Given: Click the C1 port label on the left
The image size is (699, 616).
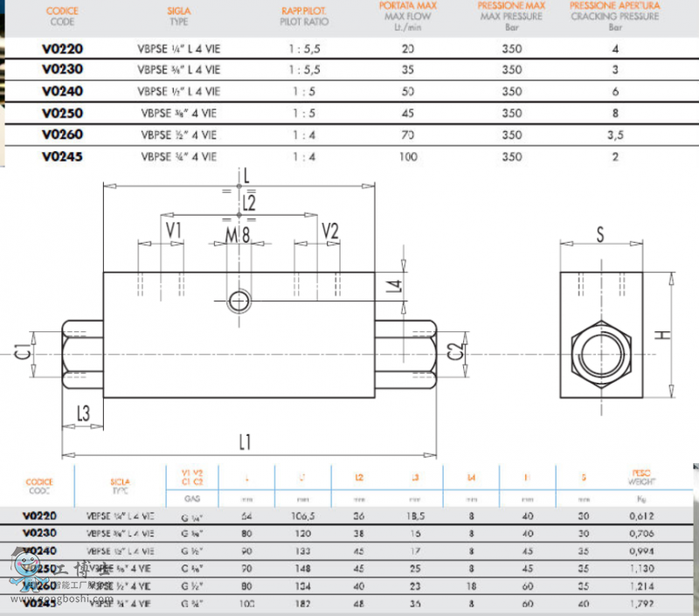Looking at the screenshot, I should (23, 353).
